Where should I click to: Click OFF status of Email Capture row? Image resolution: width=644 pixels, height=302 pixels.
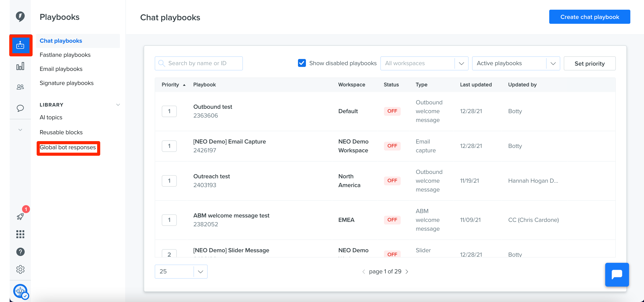pos(392,146)
